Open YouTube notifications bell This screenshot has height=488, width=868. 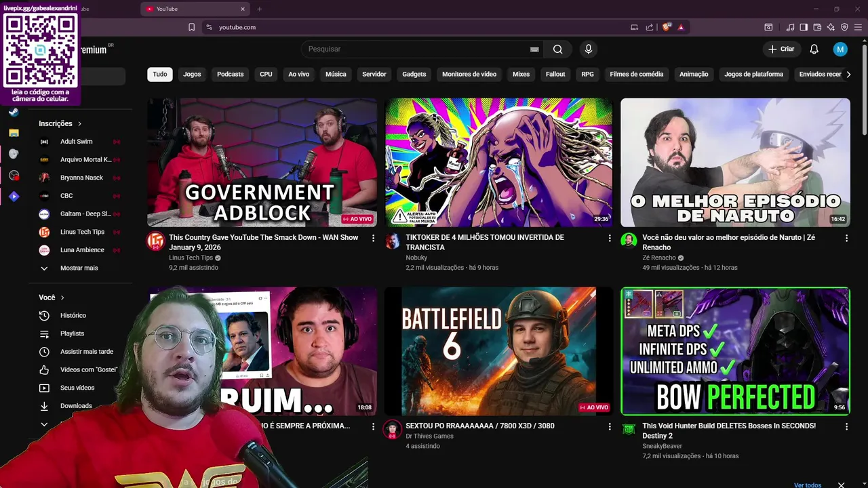814,49
